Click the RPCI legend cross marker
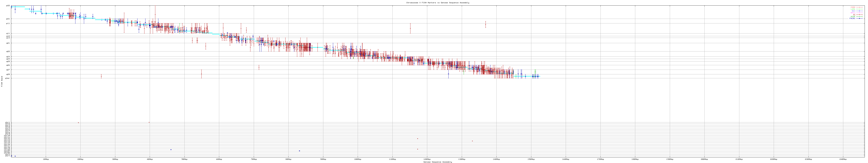The width and height of the screenshot is (868, 163). pyautogui.click(x=860, y=13)
